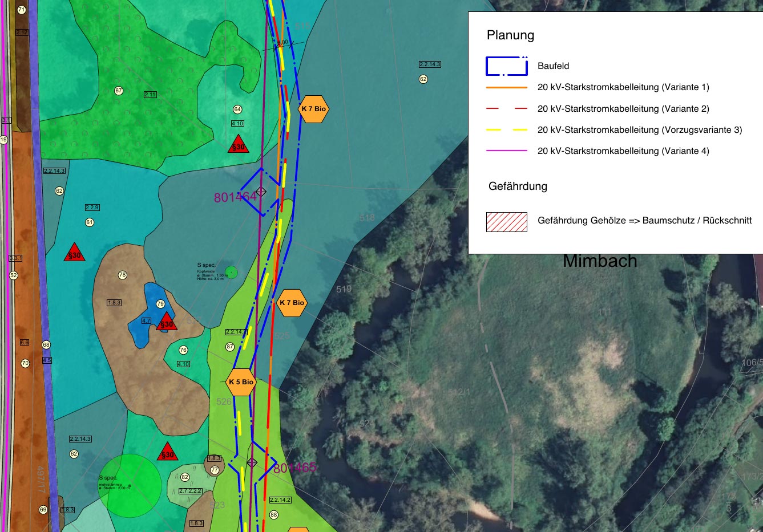Click the K 5 Bio hexagon marker

241,382
